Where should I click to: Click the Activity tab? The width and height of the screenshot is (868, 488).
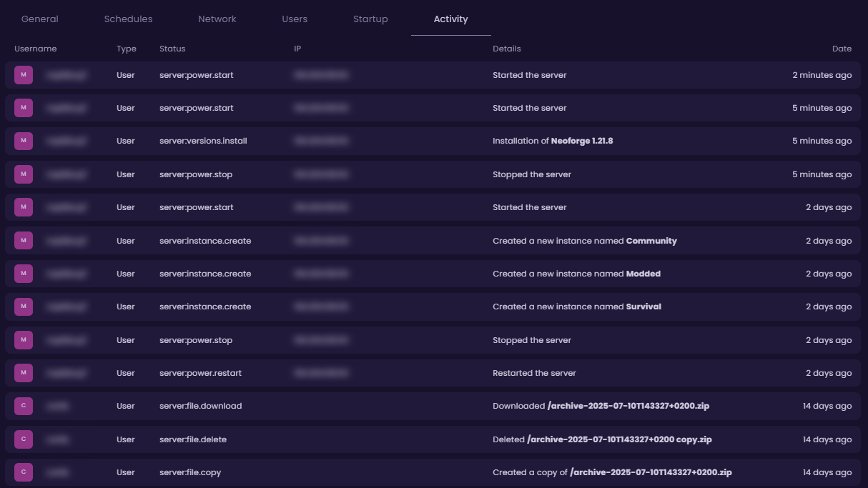[x=451, y=19]
